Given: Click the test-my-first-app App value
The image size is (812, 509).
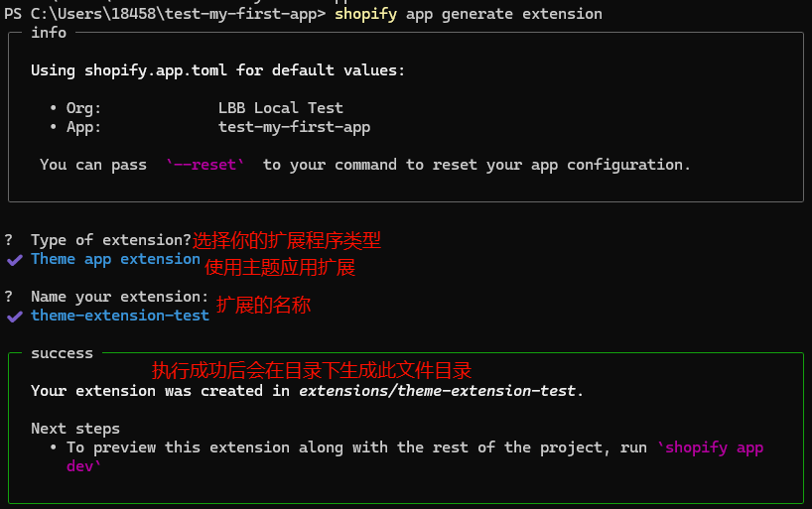Looking at the screenshot, I should 294,127.
